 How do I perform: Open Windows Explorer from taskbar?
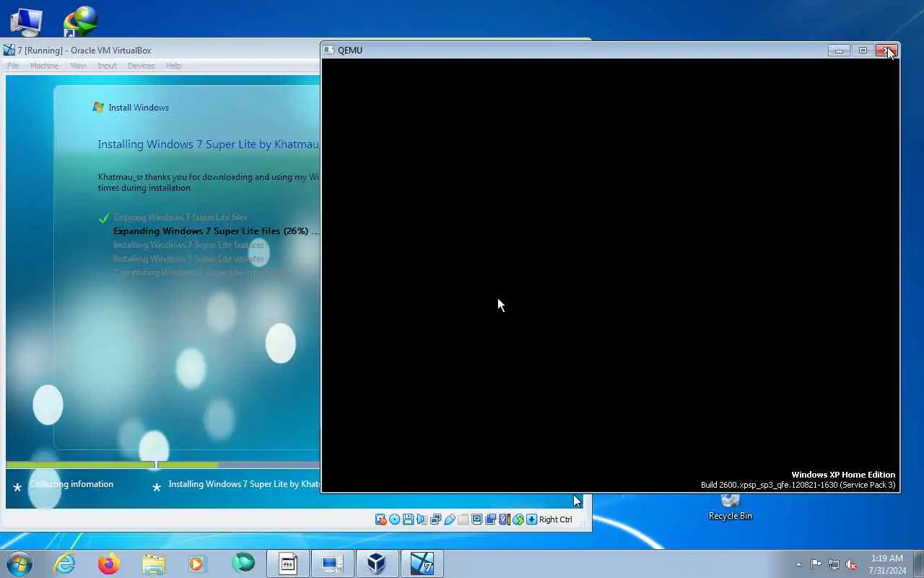pyautogui.click(x=154, y=564)
